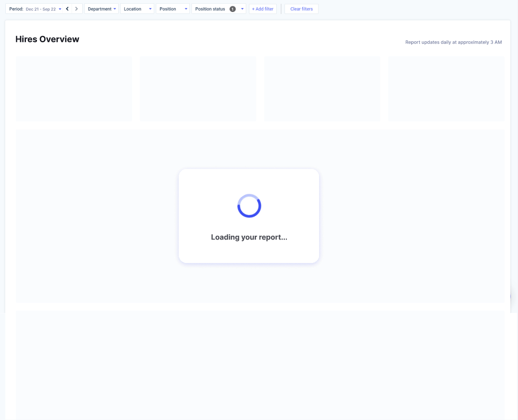Click the Department filter caret arrow
This screenshot has height=420, width=518.
pos(115,9)
